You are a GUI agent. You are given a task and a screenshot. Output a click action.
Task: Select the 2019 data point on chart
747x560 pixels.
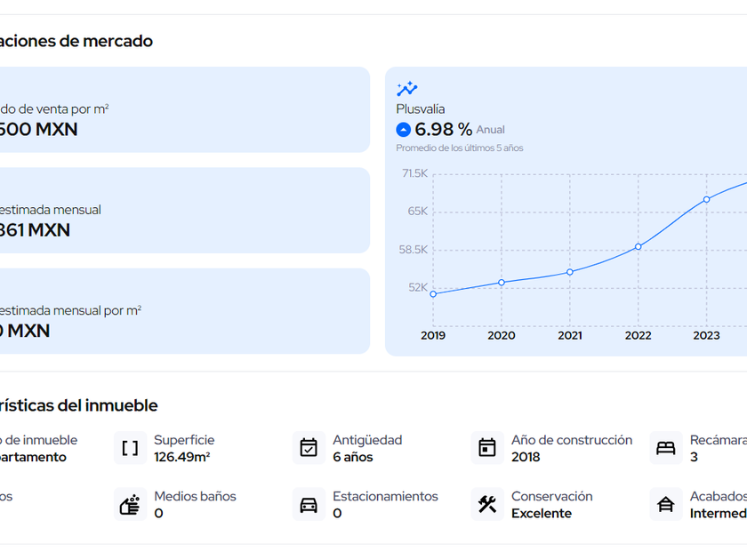tap(433, 293)
